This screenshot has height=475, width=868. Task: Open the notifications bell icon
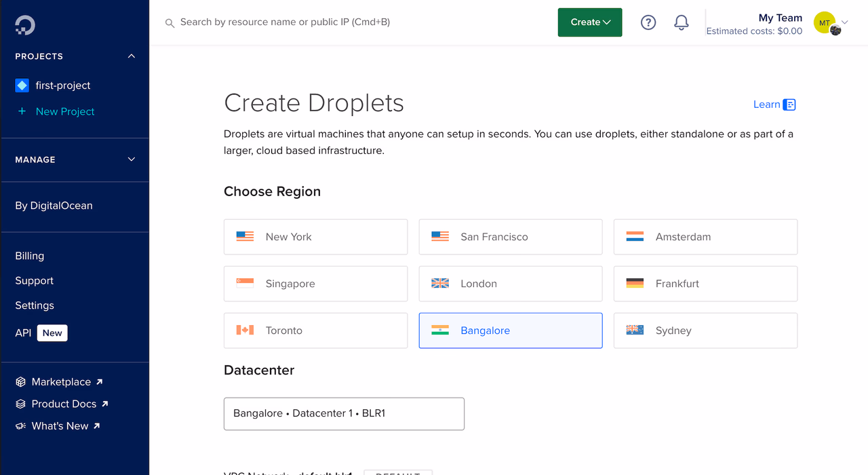click(x=682, y=22)
